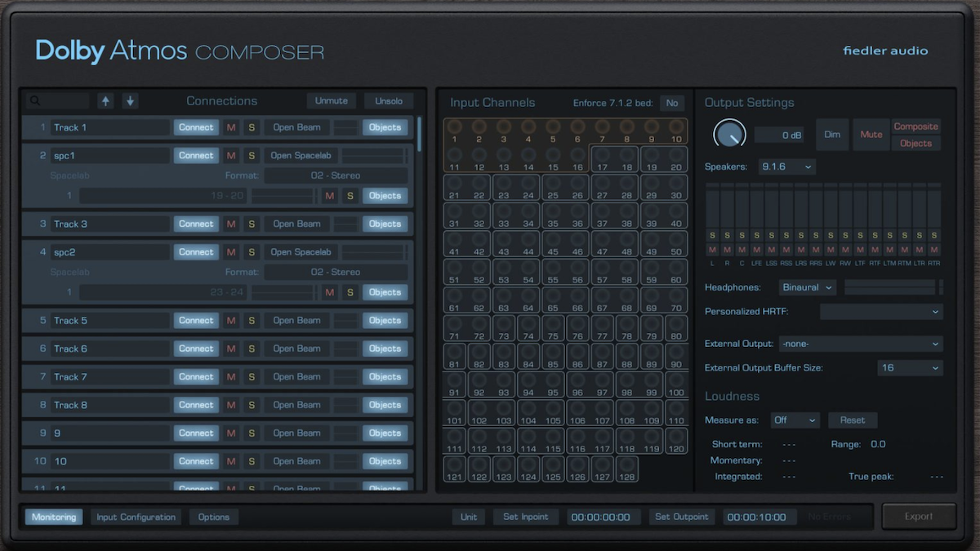Image resolution: width=980 pixels, height=551 pixels.
Task: Solo Track 8 connection
Action: pyautogui.click(x=252, y=405)
